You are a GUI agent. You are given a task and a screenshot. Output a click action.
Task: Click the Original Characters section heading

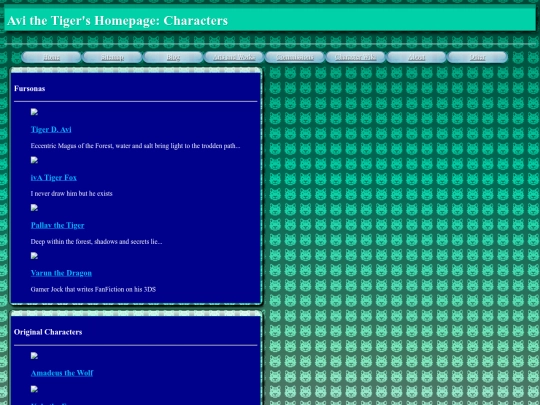48,332
